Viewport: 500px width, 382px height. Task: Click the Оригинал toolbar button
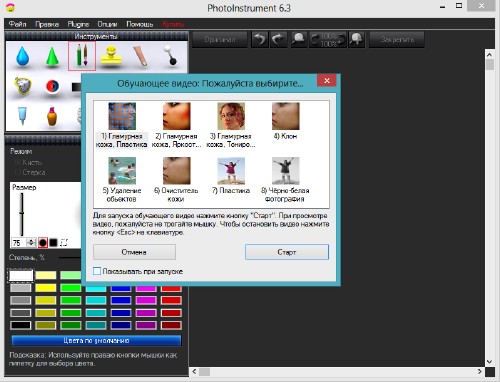click(x=220, y=40)
